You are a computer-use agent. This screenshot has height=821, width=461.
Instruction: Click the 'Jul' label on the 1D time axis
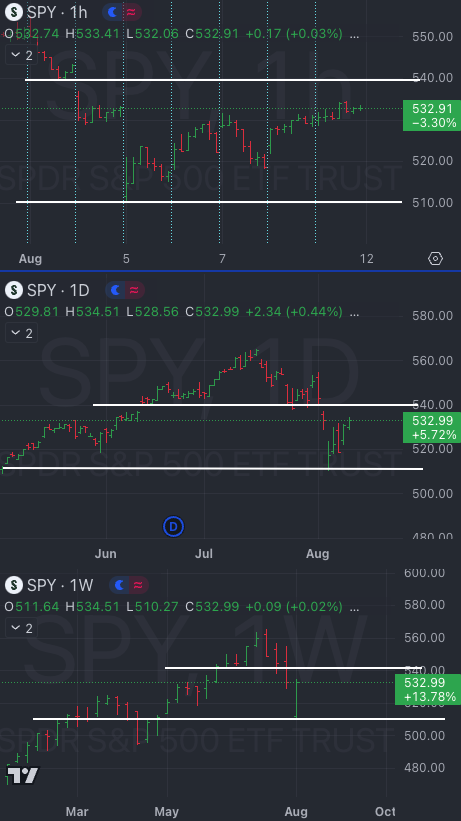click(x=204, y=553)
